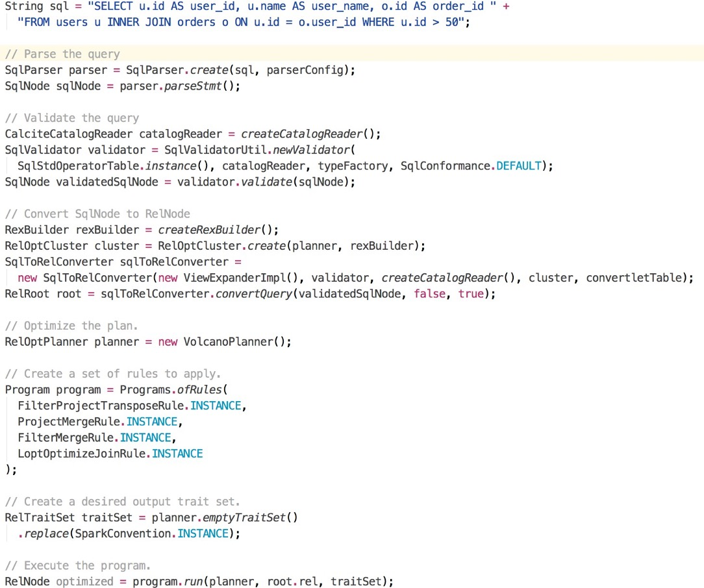Click the optimized variable in last line

[84, 582]
